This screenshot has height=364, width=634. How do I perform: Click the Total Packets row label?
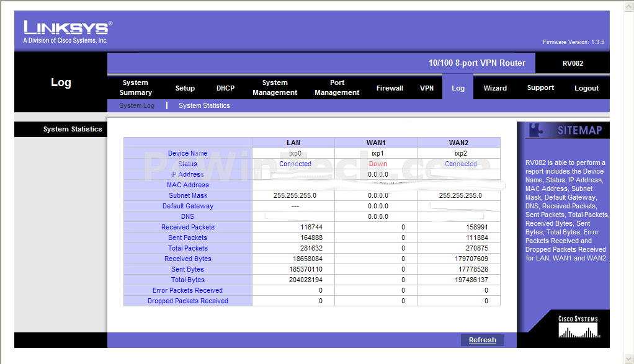(x=187, y=248)
